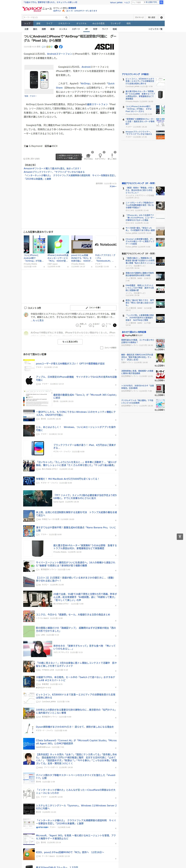Image resolution: width=186 pixels, height=868 pixels.
Task: Open the Notebook LM recommended thumbnail
Action: click(106, 245)
